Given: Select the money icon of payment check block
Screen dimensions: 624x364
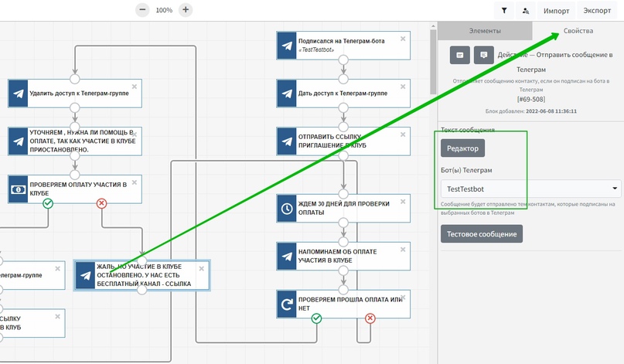Looking at the screenshot, I should click(x=19, y=189).
